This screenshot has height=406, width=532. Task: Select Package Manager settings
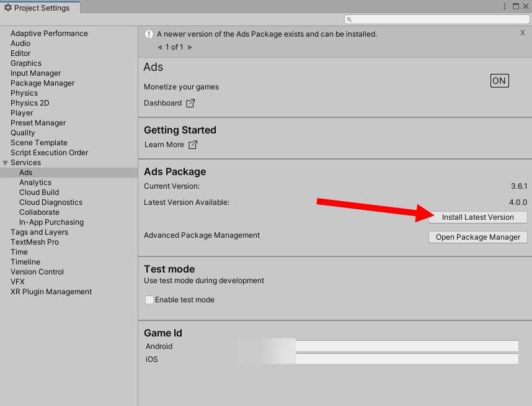pos(42,83)
